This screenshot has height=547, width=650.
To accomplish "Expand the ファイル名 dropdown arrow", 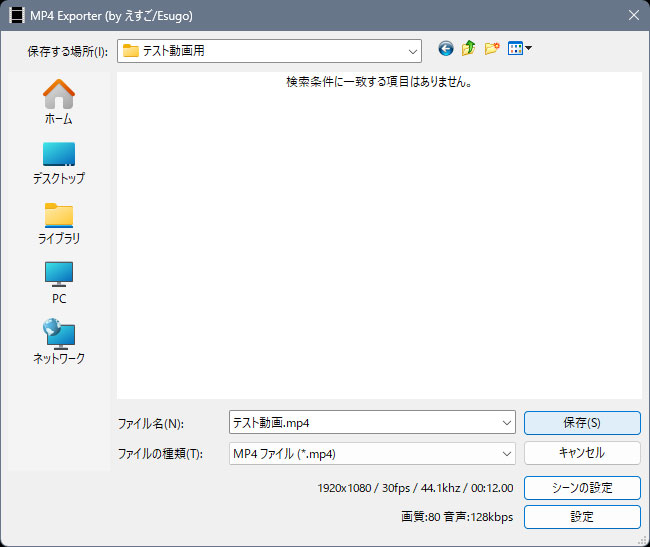I will [505, 423].
